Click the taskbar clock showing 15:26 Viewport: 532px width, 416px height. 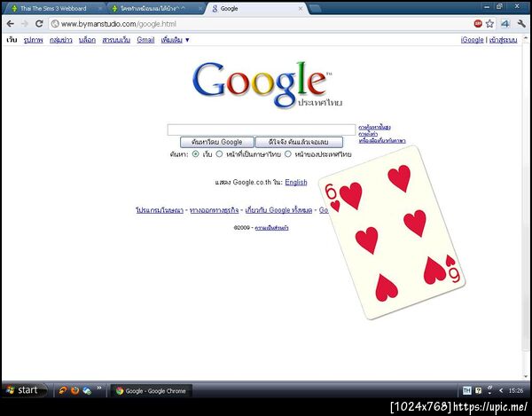pyautogui.click(x=516, y=391)
